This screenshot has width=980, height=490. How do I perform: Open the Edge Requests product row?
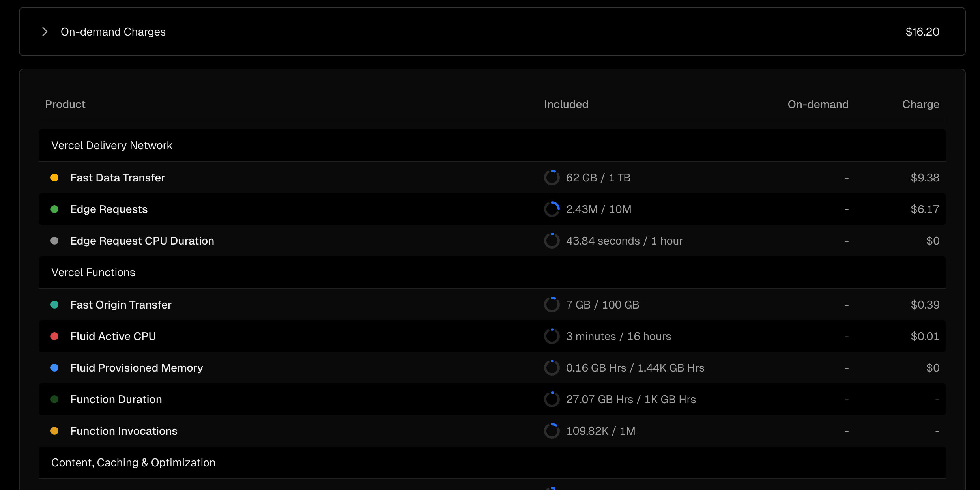[492, 209]
